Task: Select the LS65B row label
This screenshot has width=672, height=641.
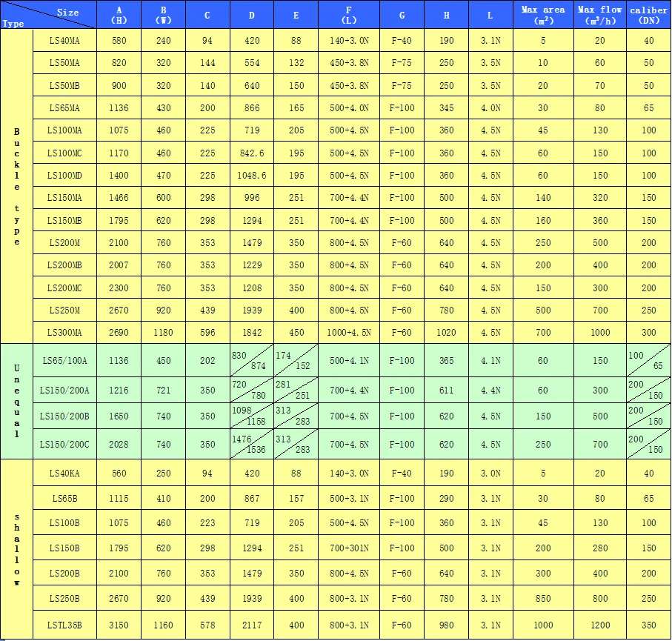Action: pyautogui.click(x=64, y=498)
